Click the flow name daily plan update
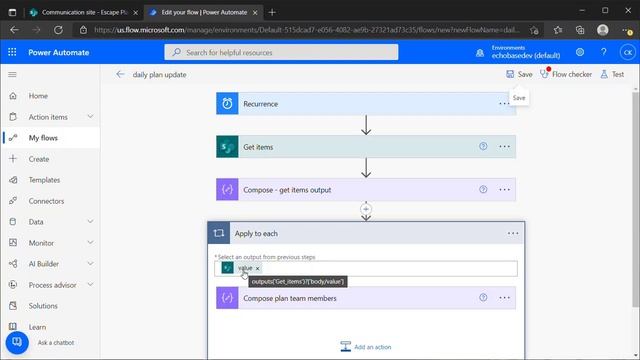The image size is (640, 360). click(159, 75)
